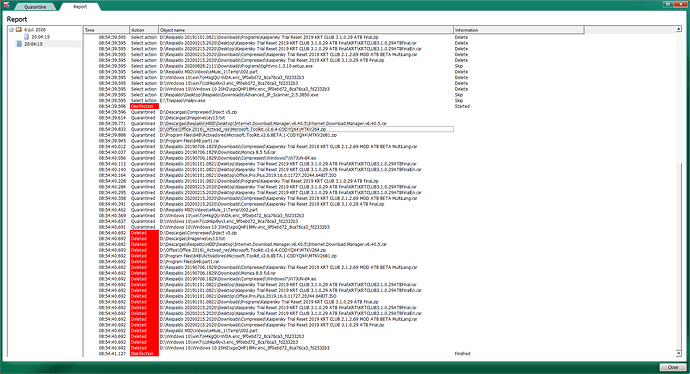Select the 6 jul. 2026 folder entry
690x374 pixels.
click(35, 30)
